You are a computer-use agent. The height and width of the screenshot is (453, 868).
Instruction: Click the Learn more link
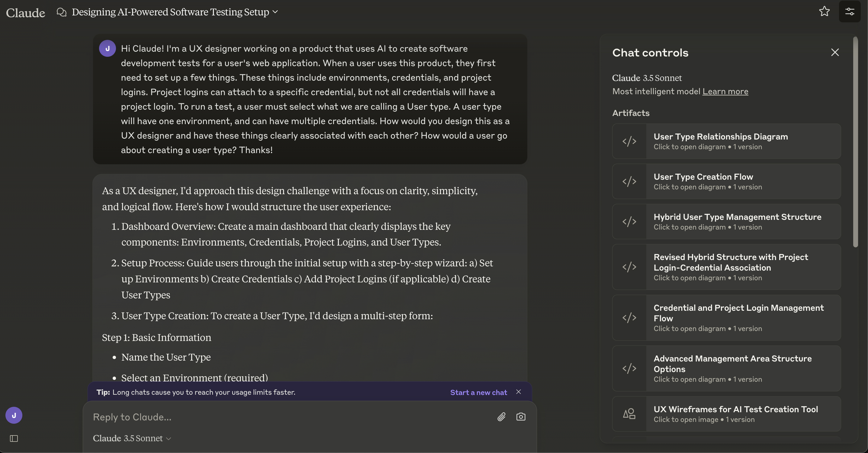[x=725, y=91]
